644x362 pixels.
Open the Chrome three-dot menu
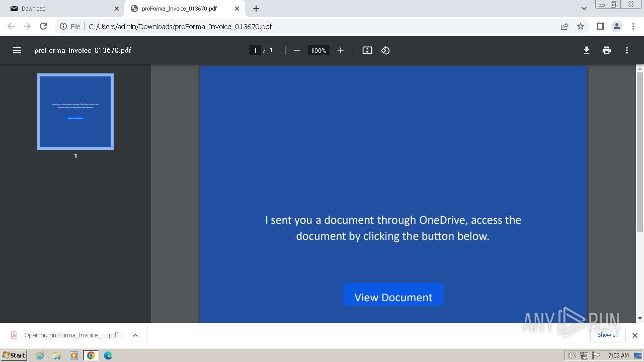click(x=633, y=26)
